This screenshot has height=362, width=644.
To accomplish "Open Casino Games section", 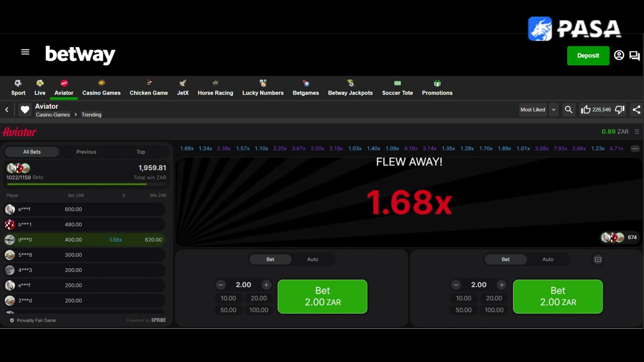I will pyautogui.click(x=101, y=88).
